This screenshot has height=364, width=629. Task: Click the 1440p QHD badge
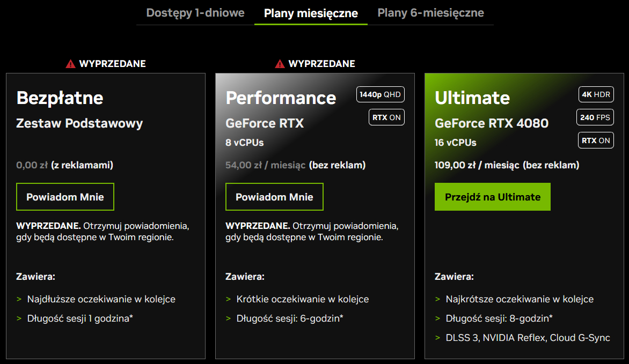coord(381,94)
